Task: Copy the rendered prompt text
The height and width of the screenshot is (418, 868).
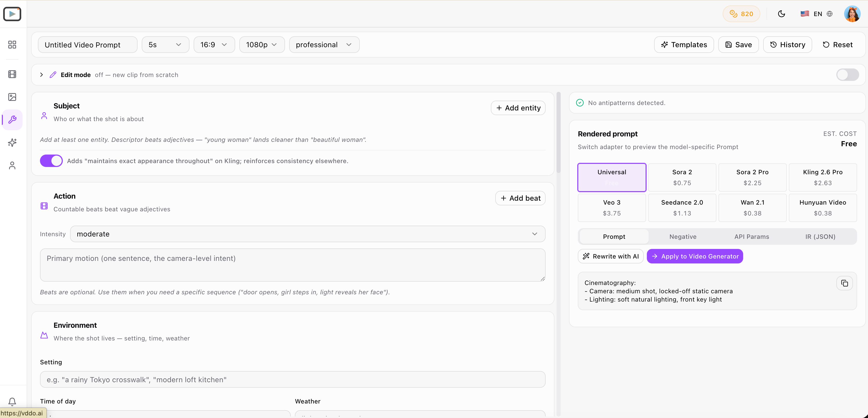Action: click(844, 283)
